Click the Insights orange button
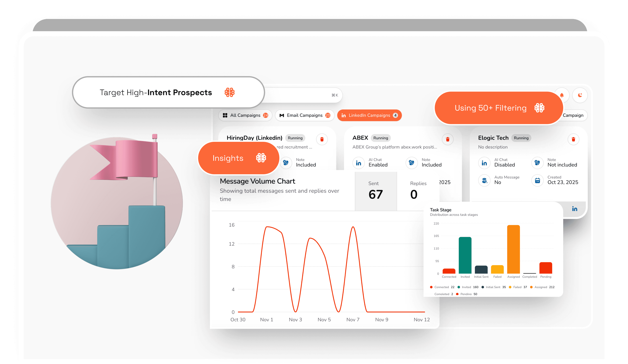The height and width of the screenshot is (364, 628). point(239,158)
